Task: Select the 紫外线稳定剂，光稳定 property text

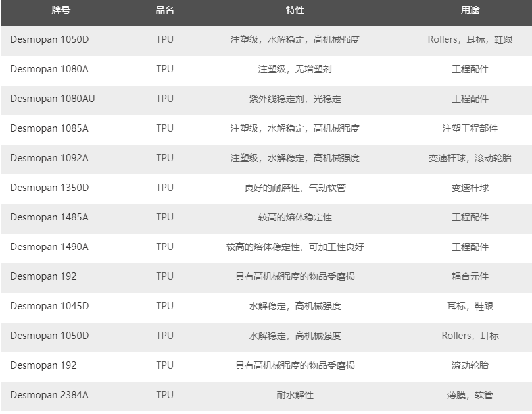Action: [x=295, y=99]
